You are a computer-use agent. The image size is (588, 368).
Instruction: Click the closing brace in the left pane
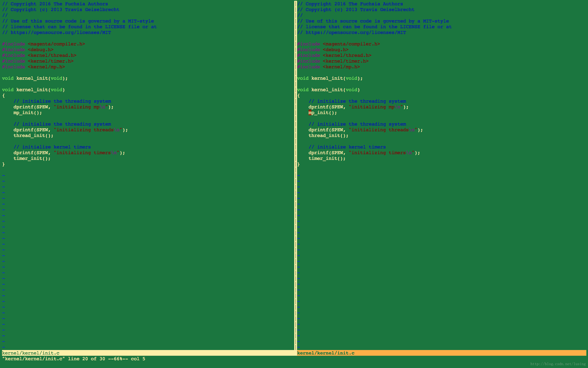tap(3, 164)
